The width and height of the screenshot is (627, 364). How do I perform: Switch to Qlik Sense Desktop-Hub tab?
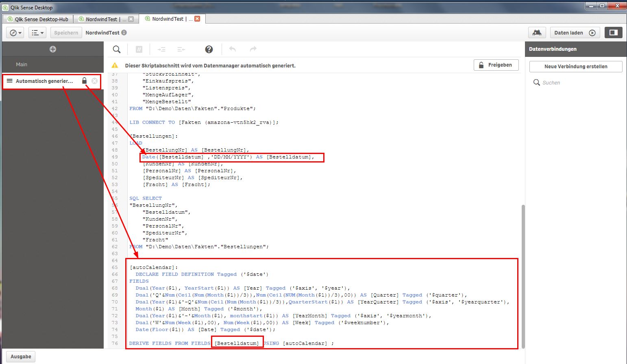(x=39, y=19)
